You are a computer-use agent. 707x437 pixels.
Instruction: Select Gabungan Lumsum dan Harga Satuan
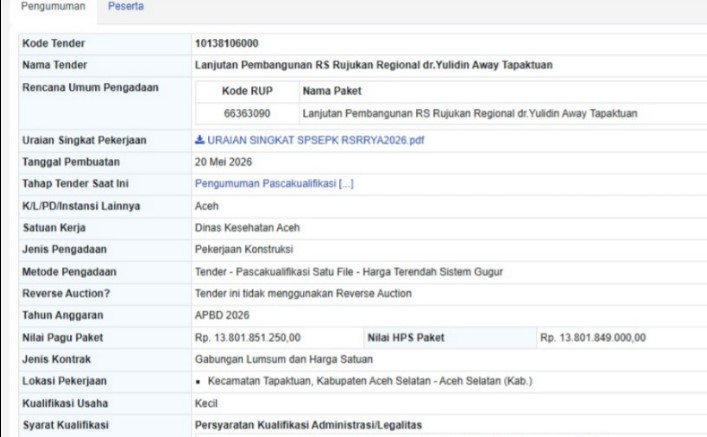[284, 359]
